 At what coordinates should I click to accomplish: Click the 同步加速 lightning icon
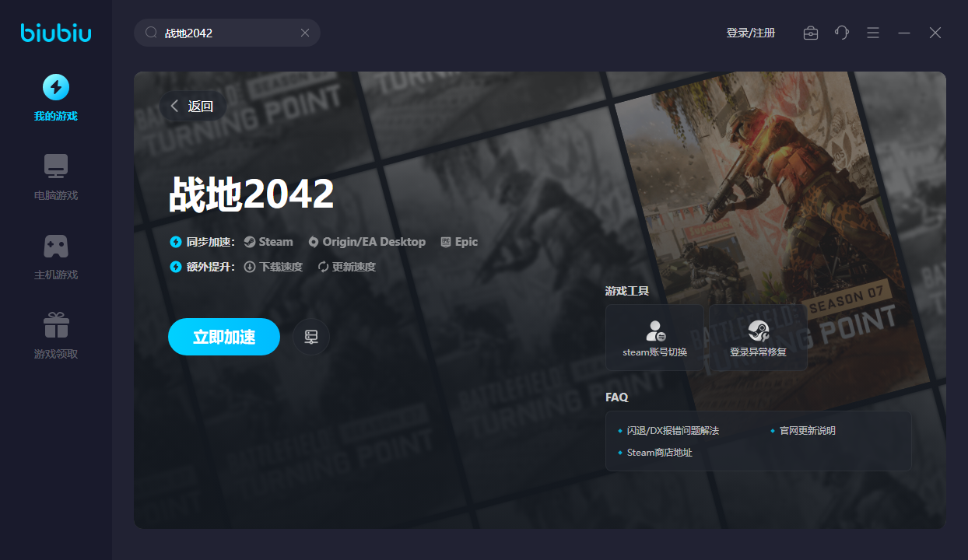pos(176,242)
